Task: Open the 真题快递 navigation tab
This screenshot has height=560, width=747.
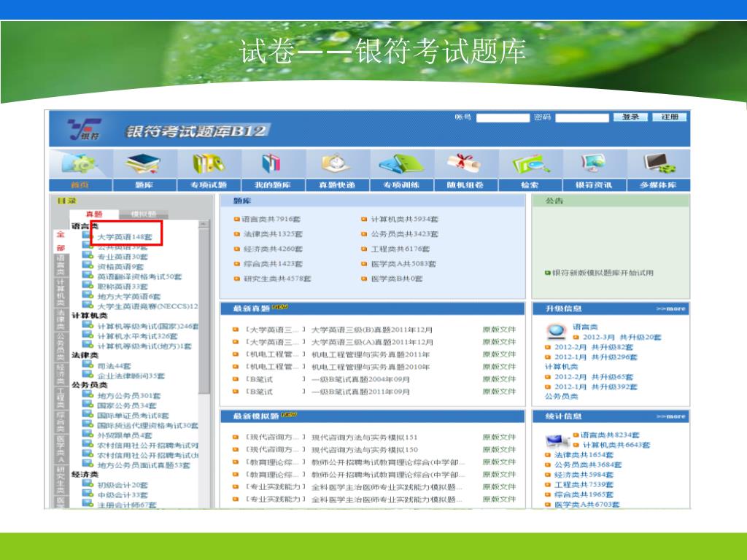Action: 337,184
